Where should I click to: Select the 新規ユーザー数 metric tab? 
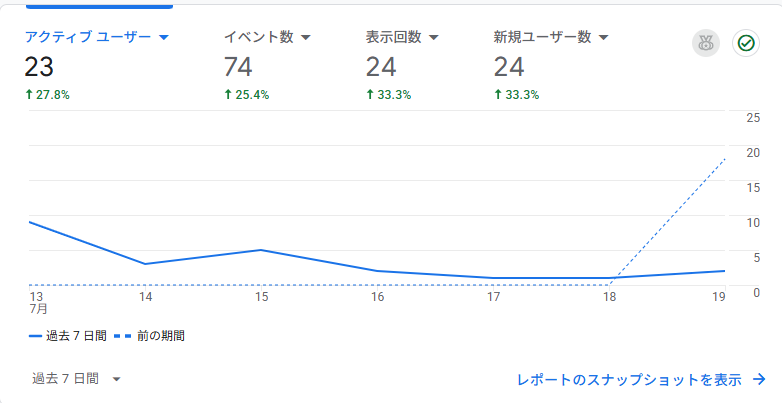(x=551, y=65)
